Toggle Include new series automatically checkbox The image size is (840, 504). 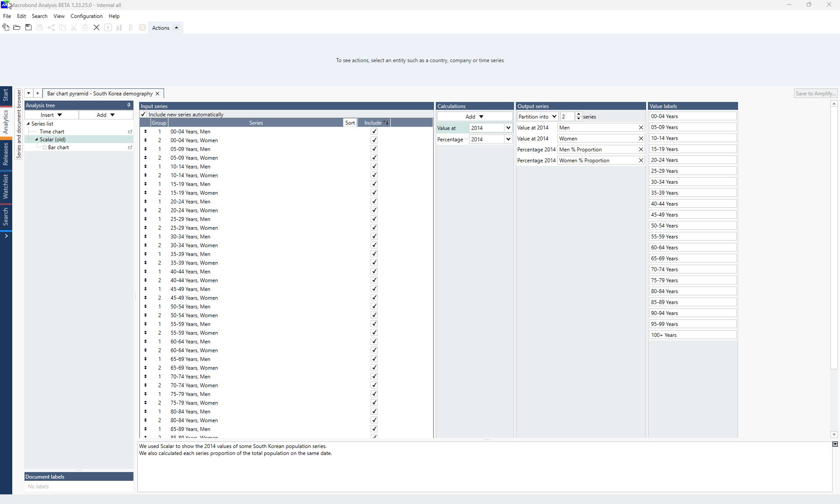(143, 115)
